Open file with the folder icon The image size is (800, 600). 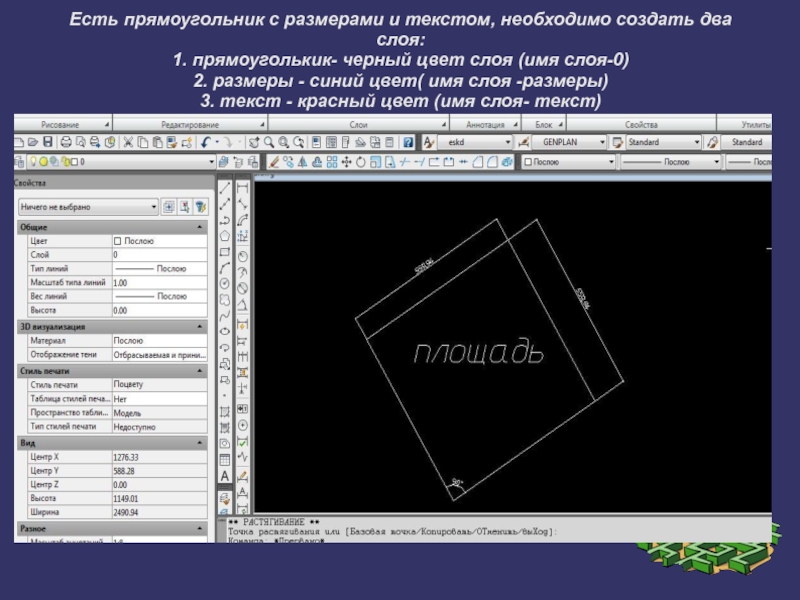click(x=33, y=142)
